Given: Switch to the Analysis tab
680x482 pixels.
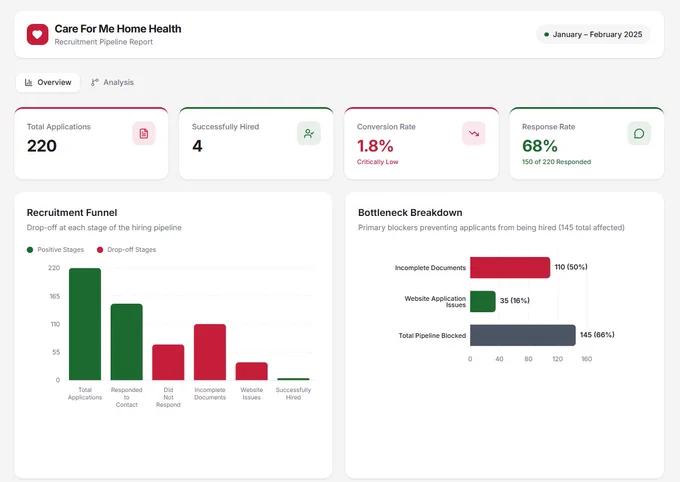Looking at the screenshot, I should coord(112,82).
